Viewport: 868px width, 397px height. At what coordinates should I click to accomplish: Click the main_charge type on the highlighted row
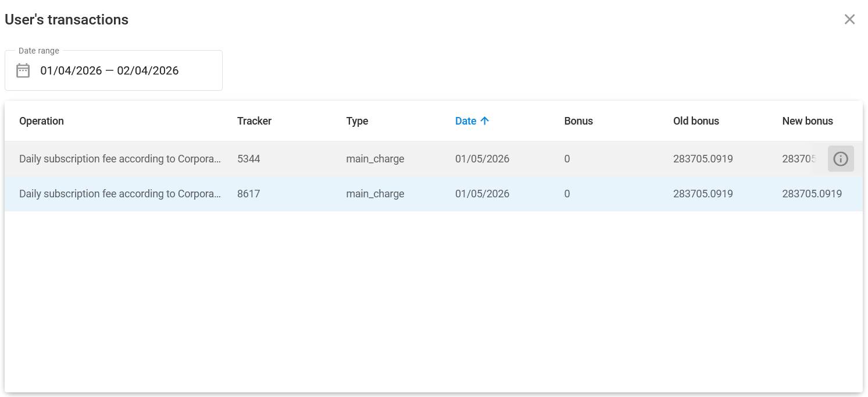(x=375, y=193)
